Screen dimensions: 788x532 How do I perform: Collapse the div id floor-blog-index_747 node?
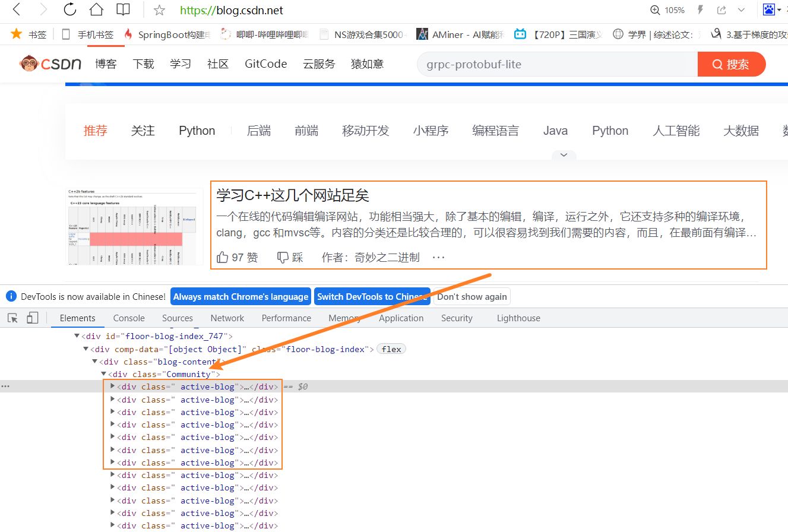coord(77,336)
